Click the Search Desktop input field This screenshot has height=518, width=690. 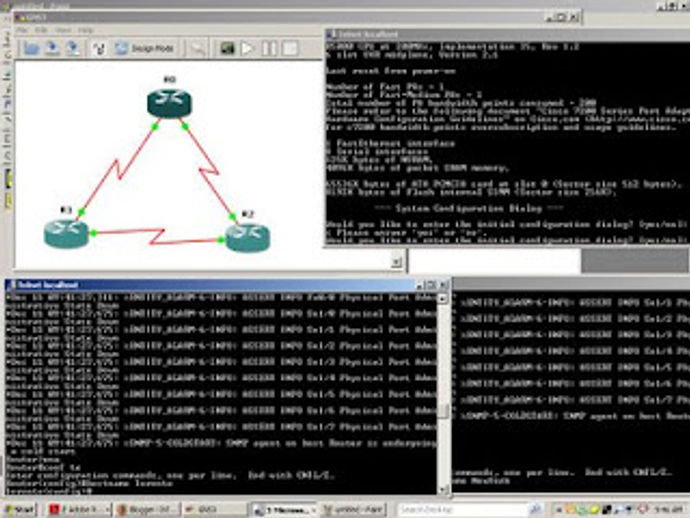pyautogui.click(x=462, y=510)
